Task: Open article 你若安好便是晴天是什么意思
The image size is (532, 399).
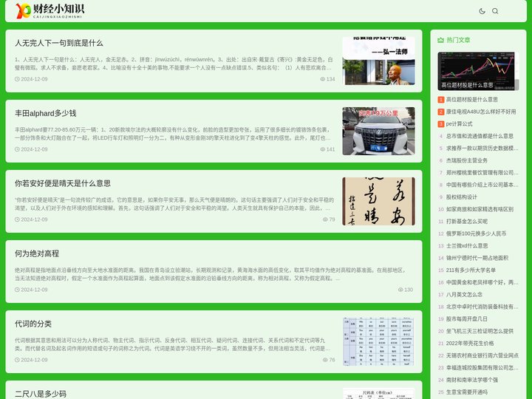Action: coord(63,183)
